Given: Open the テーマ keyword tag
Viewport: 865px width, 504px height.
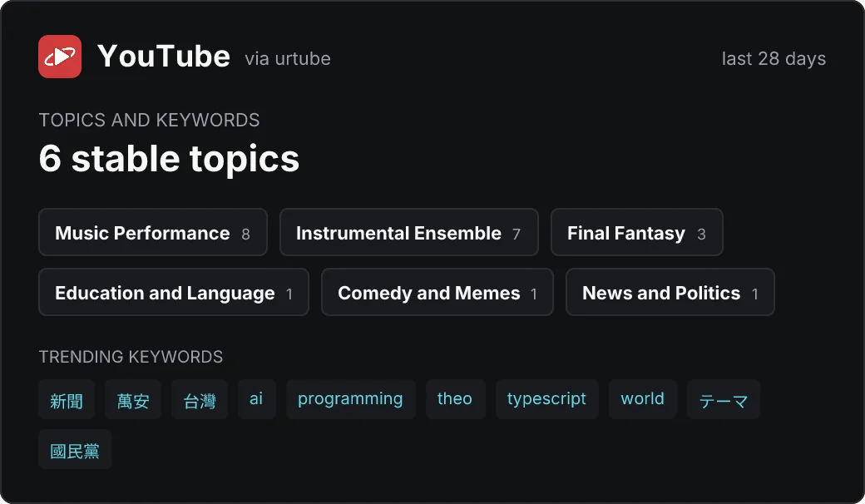Looking at the screenshot, I should (724, 399).
